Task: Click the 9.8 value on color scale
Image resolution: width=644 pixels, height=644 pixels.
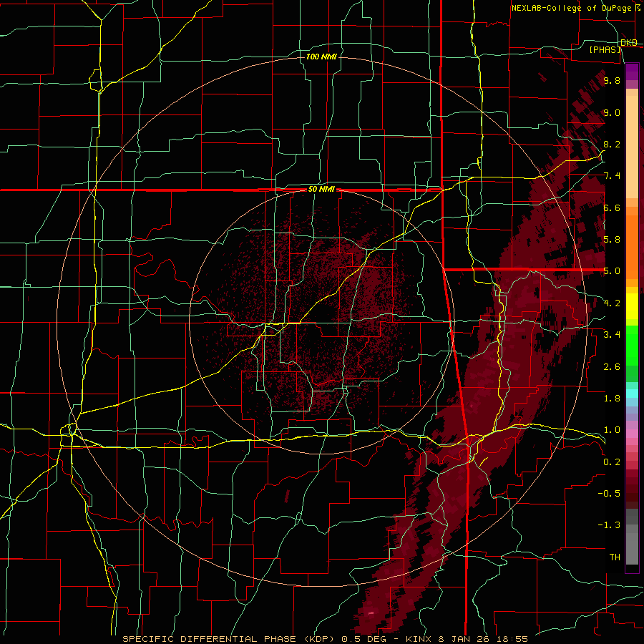Action: (x=612, y=81)
